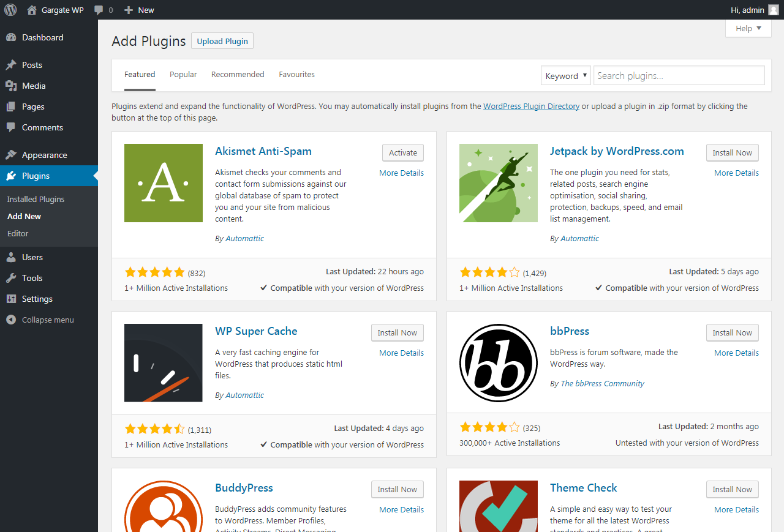
Task: Switch to the Popular tab
Action: (x=183, y=75)
